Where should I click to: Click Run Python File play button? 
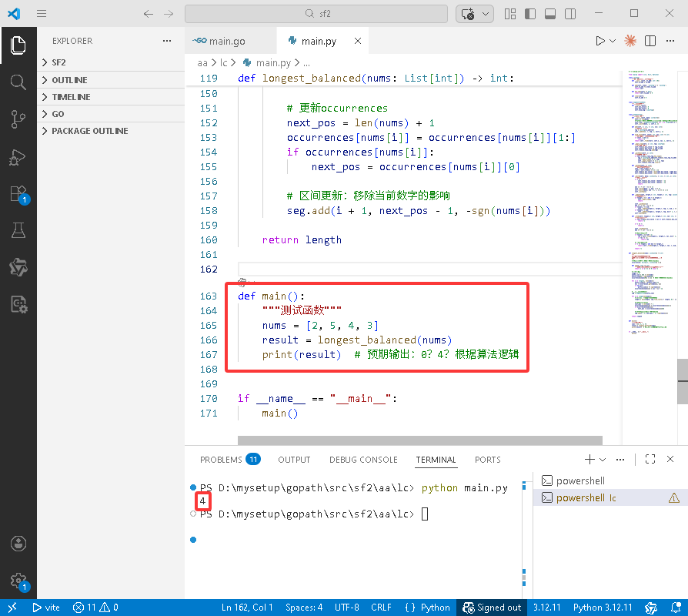[x=599, y=41]
